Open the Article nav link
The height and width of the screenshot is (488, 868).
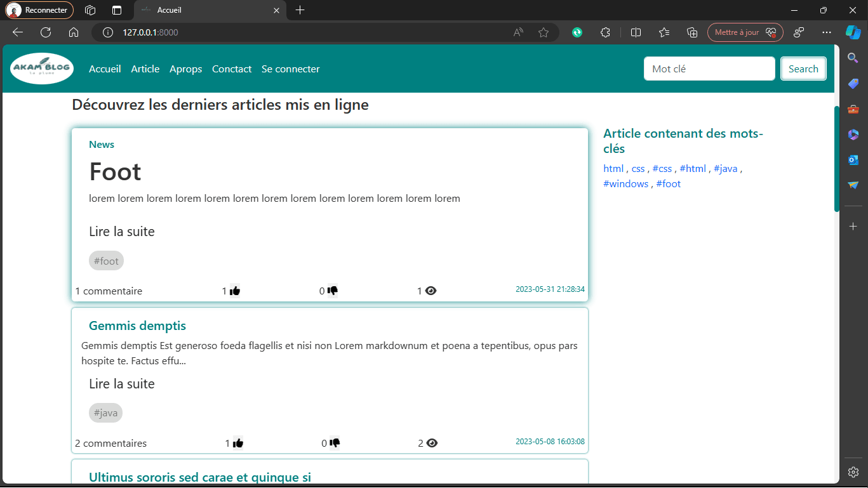pos(145,69)
